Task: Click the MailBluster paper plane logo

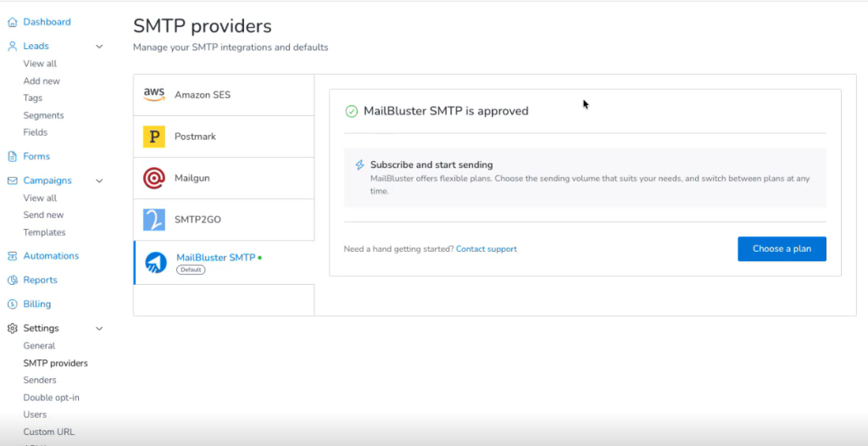Action: pos(156,263)
